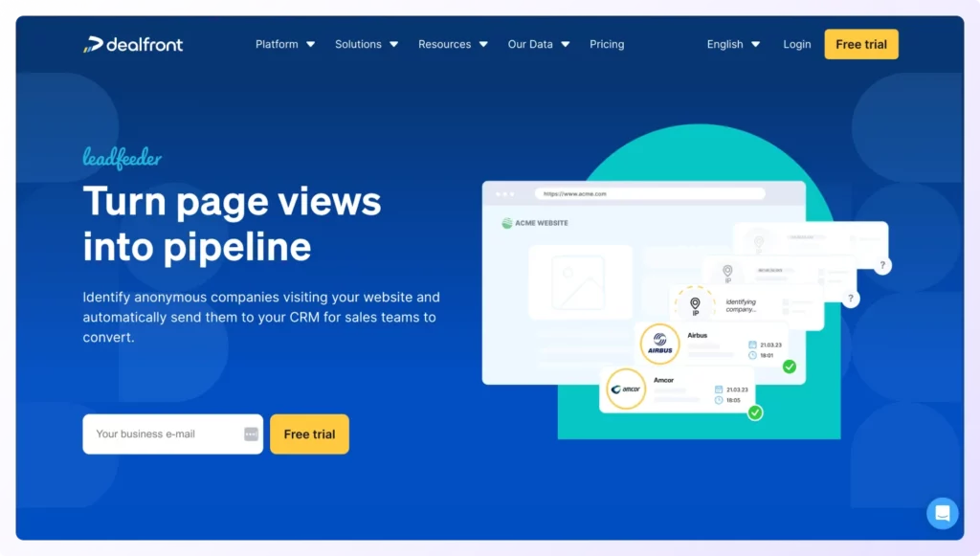Screen dimensions: 980x556
Task: Expand the English language selector
Action: click(x=732, y=44)
